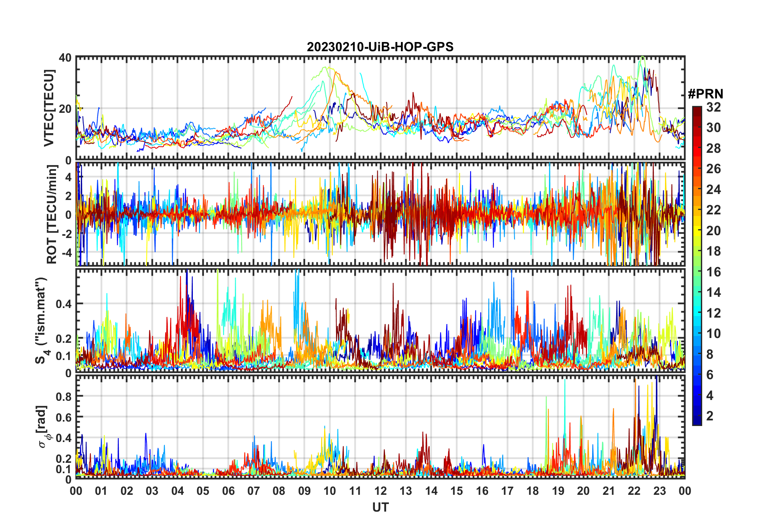Click the S4 ("ism.mat") axis label
761x532 pixels.
coord(41,320)
